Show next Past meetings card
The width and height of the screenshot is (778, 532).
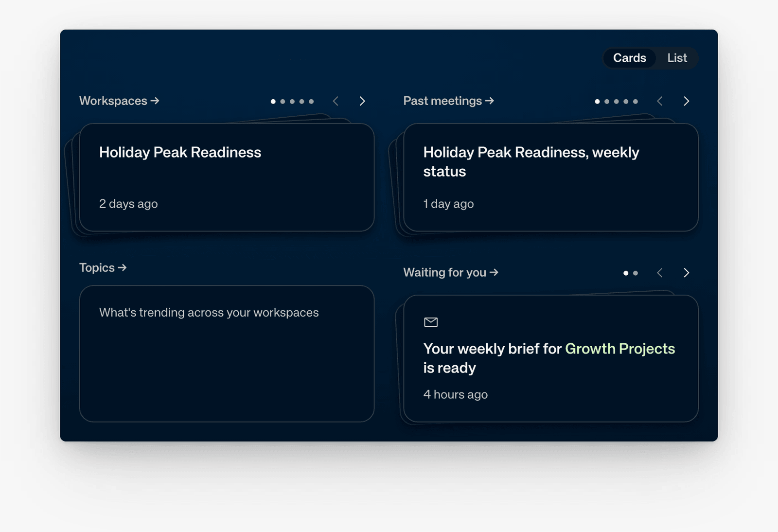click(686, 101)
